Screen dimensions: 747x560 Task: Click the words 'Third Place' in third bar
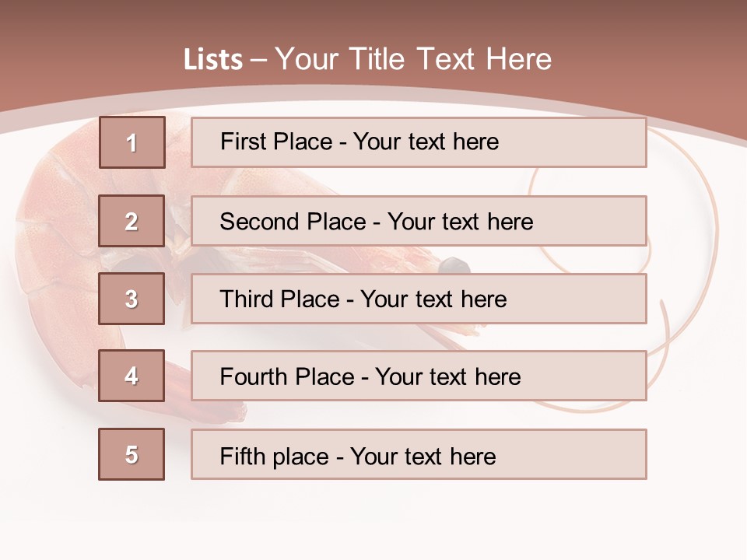point(279,299)
